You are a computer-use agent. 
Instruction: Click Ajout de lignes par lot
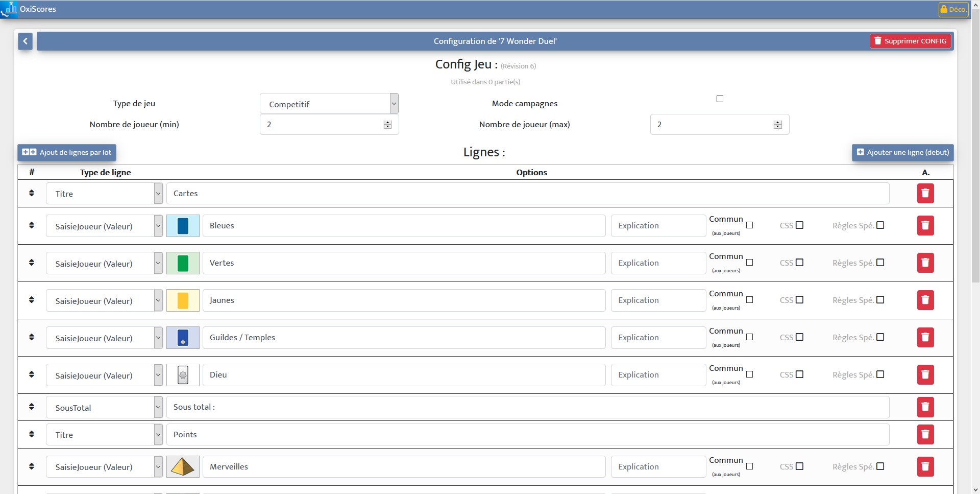click(x=67, y=152)
